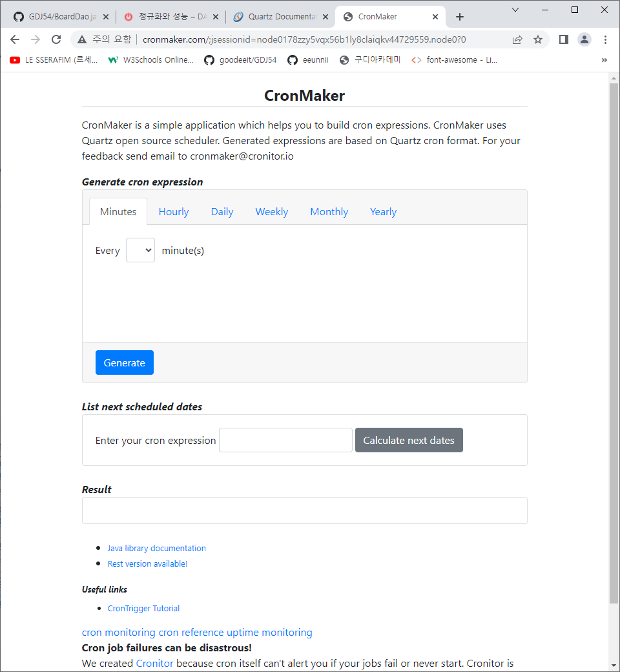Switch to the Hourly tab
620x672 pixels.
174,212
